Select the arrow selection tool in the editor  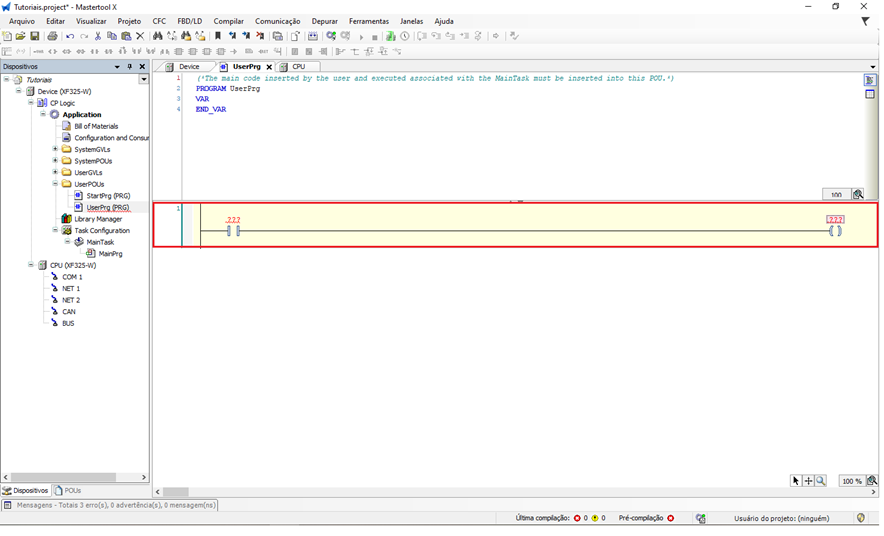coord(796,481)
